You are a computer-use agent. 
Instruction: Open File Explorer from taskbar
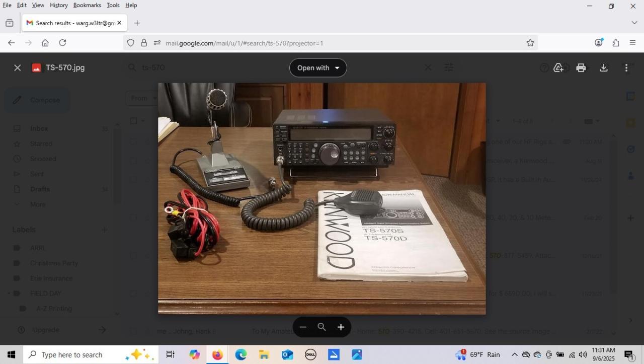[x=264, y=355]
